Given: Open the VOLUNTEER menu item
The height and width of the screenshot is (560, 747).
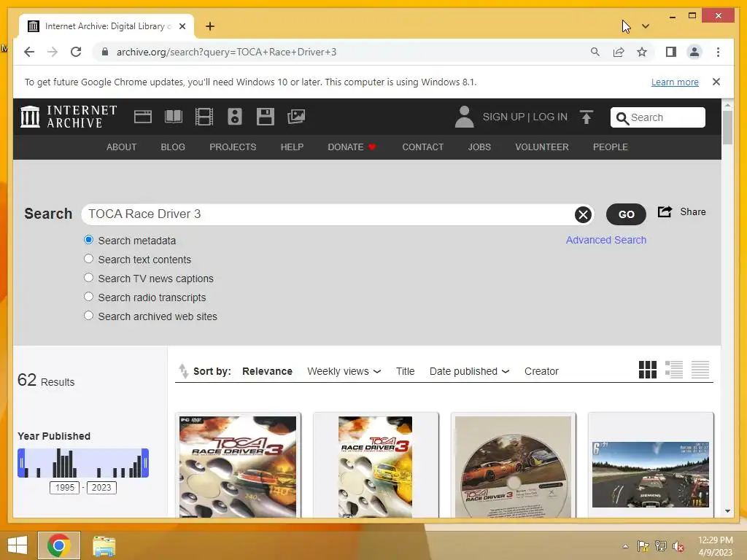Looking at the screenshot, I should click(542, 147).
